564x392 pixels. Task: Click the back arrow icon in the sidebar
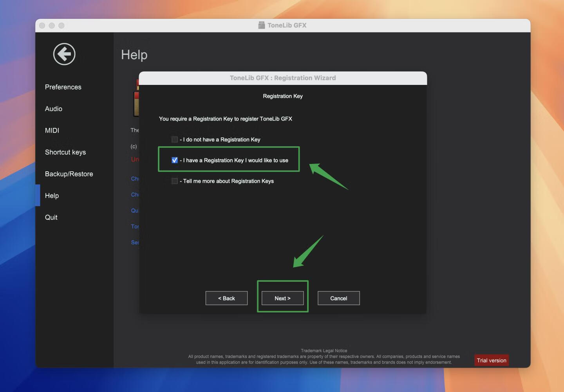coord(63,54)
